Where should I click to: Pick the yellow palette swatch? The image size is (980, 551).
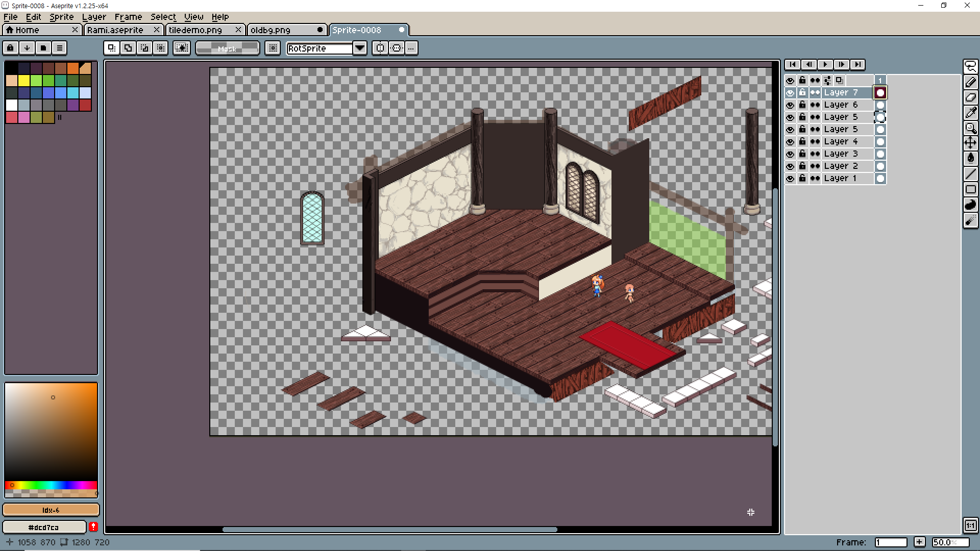24,81
